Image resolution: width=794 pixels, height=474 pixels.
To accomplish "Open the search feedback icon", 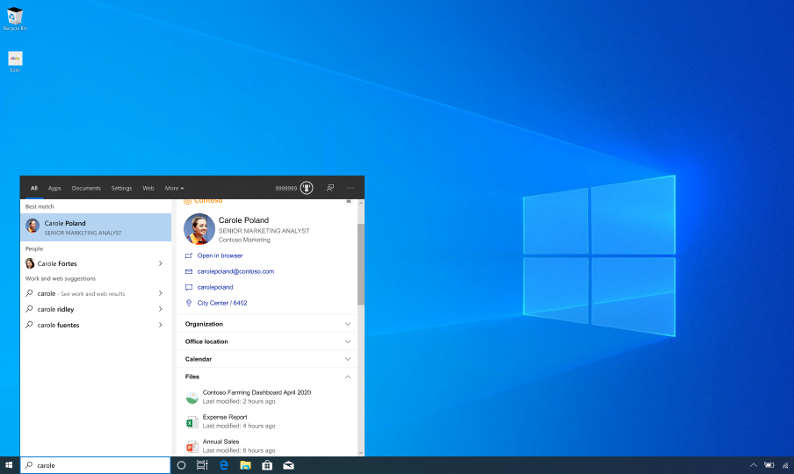I will [x=330, y=188].
